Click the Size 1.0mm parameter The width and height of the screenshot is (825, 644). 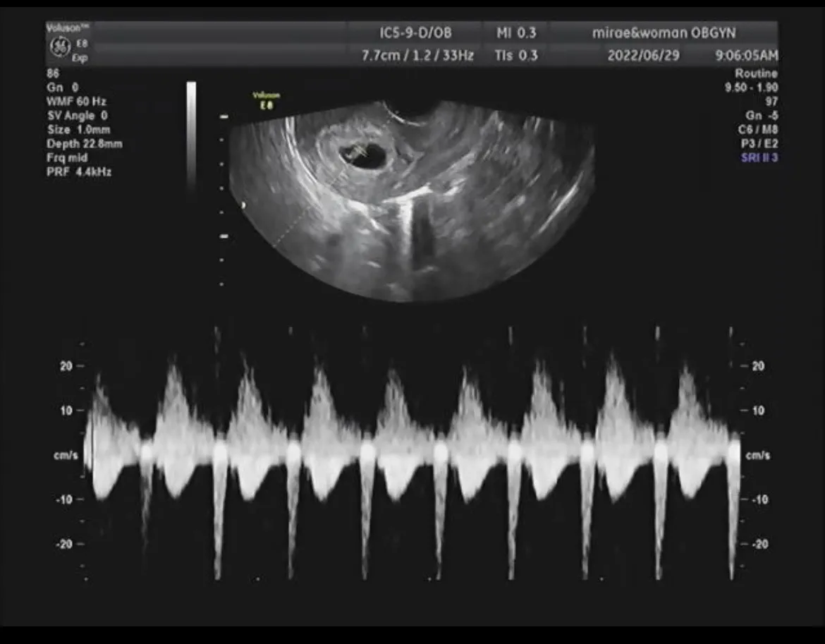click(78, 129)
